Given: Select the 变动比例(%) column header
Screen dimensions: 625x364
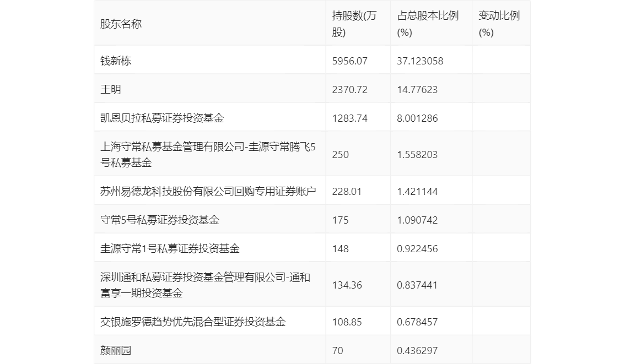Looking at the screenshot, I should pos(499,24).
